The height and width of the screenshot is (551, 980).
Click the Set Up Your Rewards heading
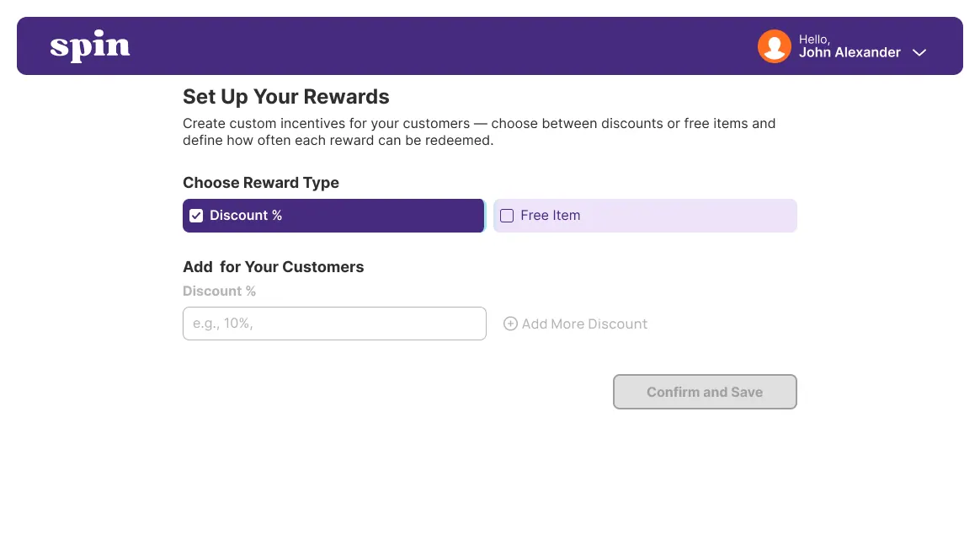click(285, 97)
